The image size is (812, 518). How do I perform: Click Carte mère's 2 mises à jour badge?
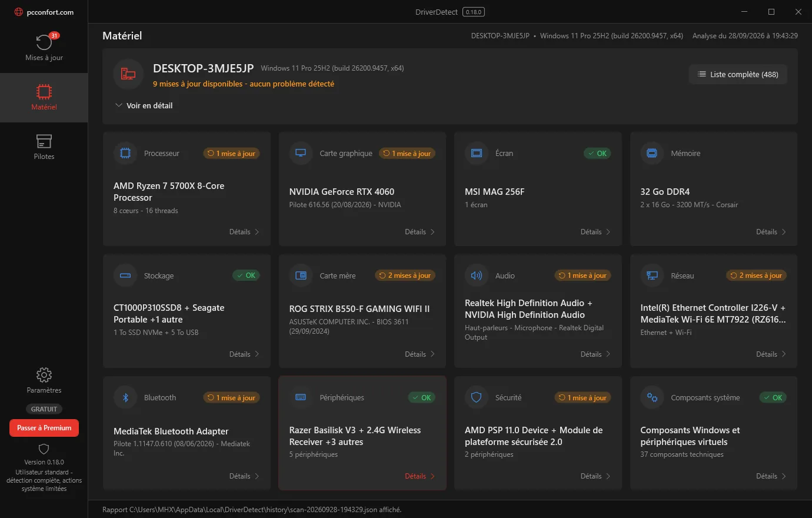[405, 275]
